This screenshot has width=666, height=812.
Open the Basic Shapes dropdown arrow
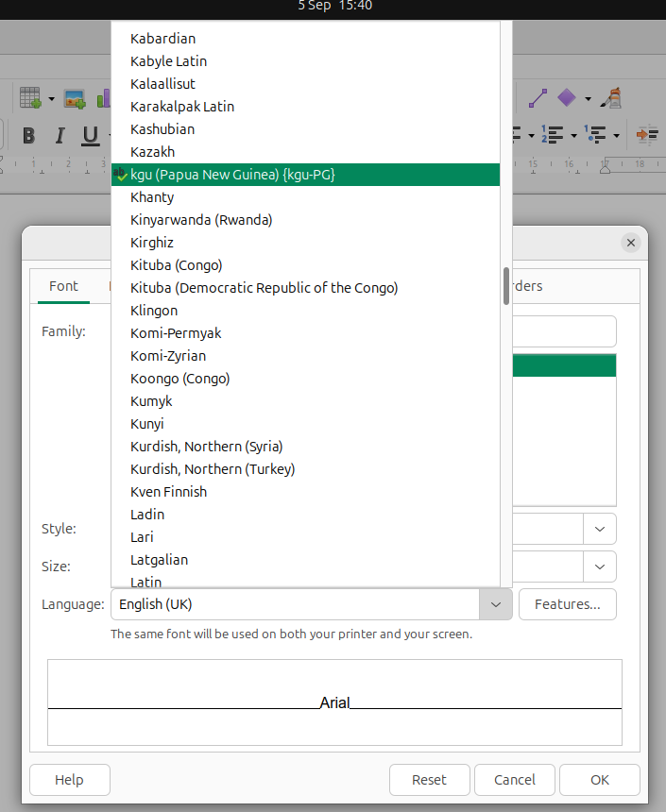(588, 98)
